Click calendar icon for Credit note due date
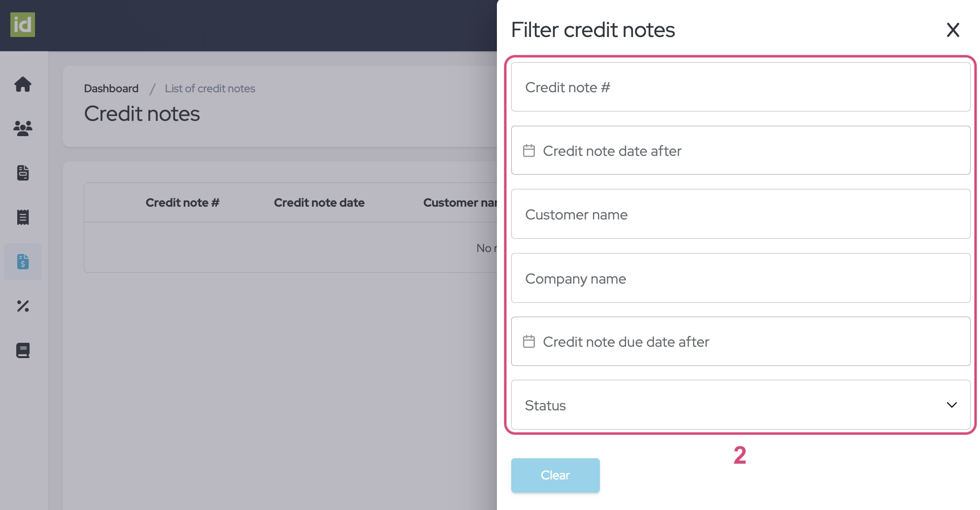 point(529,341)
